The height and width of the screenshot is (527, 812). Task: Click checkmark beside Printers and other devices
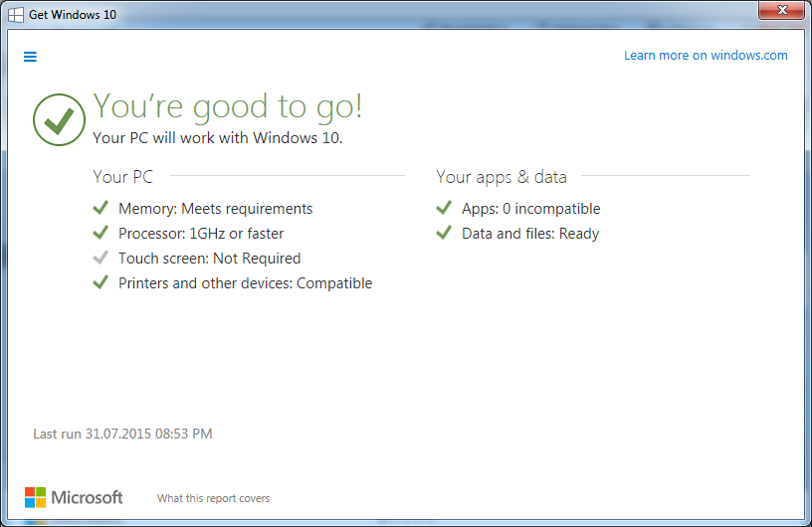pos(101,282)
